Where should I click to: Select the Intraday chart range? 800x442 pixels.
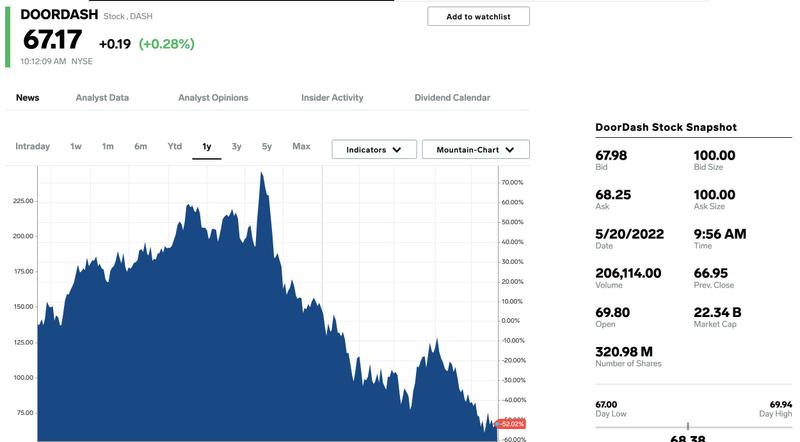coord(33,146)
